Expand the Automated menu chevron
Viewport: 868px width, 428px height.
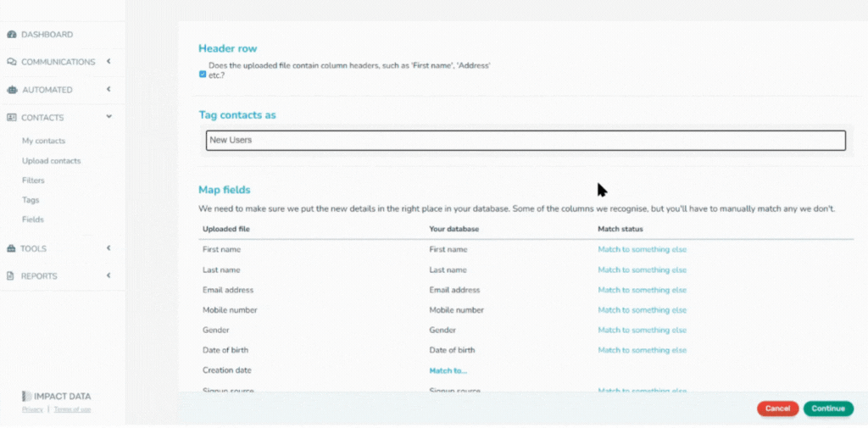[109, 89]
